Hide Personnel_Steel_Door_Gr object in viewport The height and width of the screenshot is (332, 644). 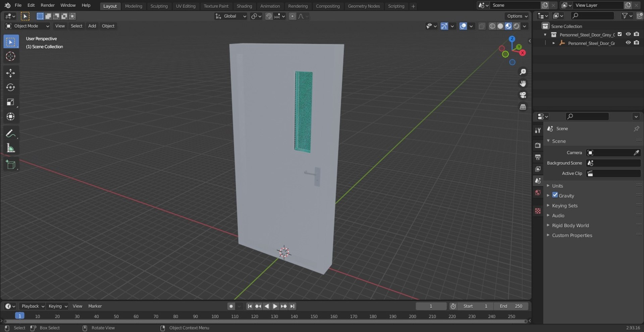(628, 43)
